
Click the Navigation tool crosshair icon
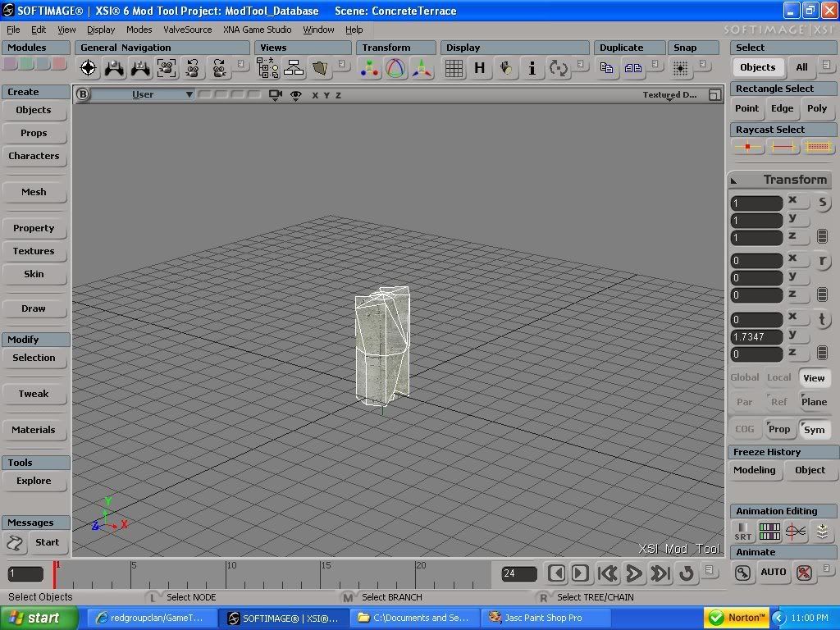point(89,68)
